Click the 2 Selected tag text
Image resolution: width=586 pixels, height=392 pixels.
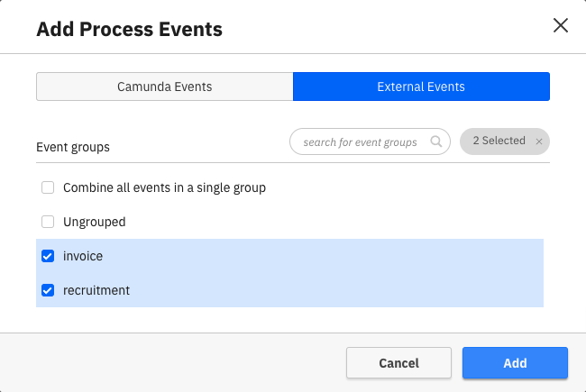[x=499, y=141]
